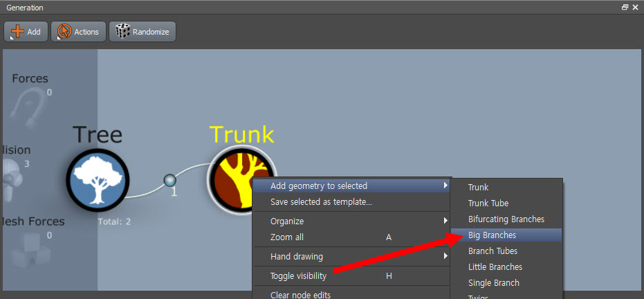Open the Actions button menu
Image resolution: width=644 pixels, height=299 pixels.
[x=78, y=32]
